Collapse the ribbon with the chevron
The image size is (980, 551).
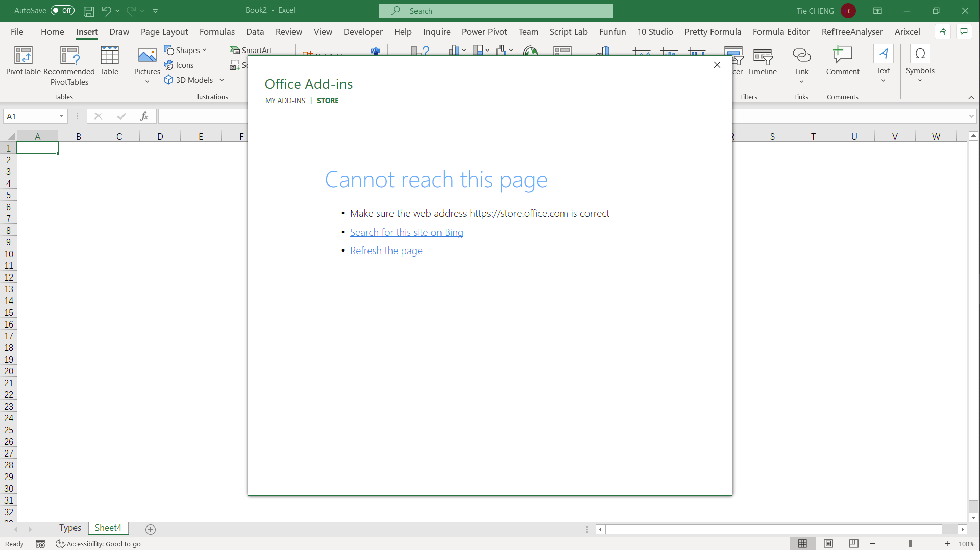click(x=971, y=97)
